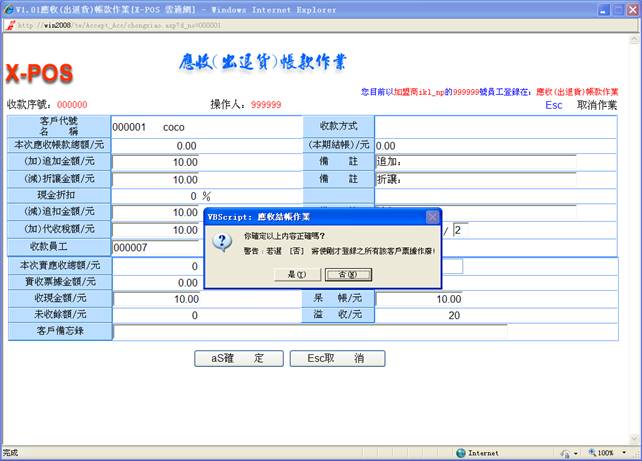Click the Esc 取消作業 link
Screen dimensions: 642x461
click(x=581, y=105)
